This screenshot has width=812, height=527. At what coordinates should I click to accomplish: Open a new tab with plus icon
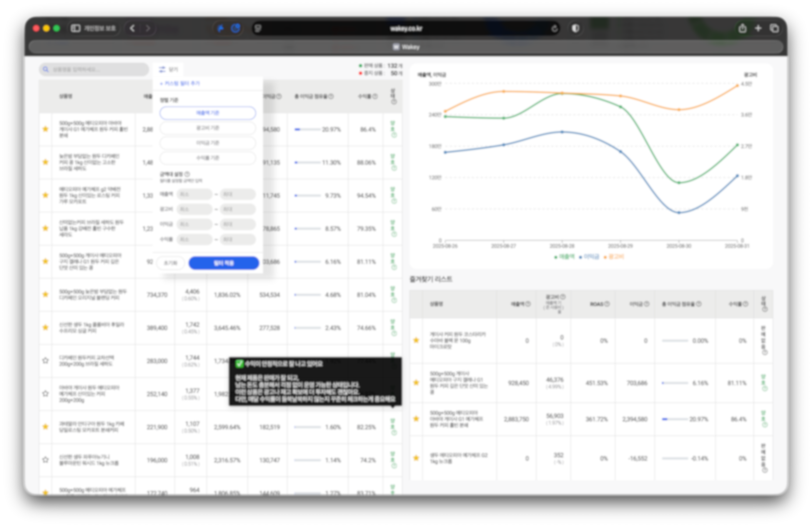pyautogui.click(x=758, y=28)
